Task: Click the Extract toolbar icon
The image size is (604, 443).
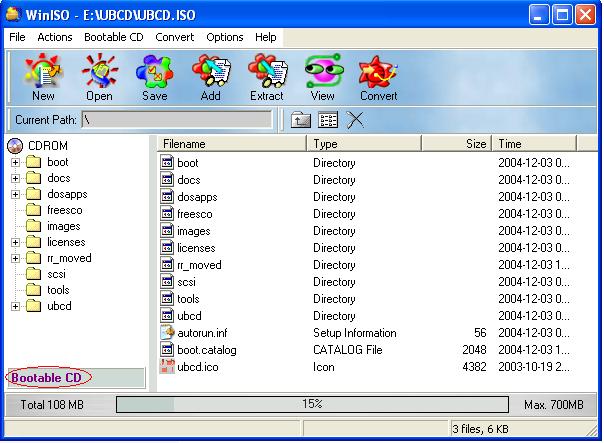Action: 266,77
